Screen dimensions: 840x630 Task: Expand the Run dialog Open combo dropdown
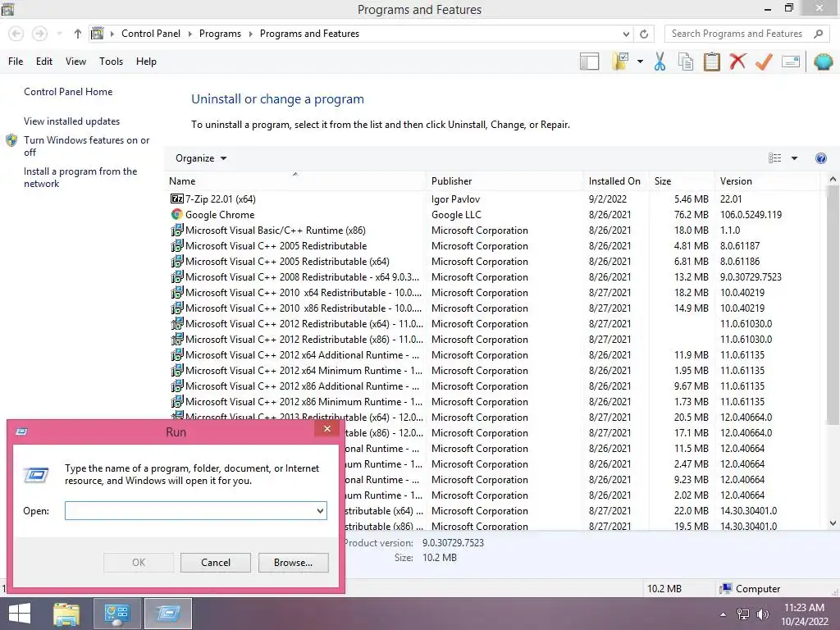pyautogui.click(x=320, y=510)
